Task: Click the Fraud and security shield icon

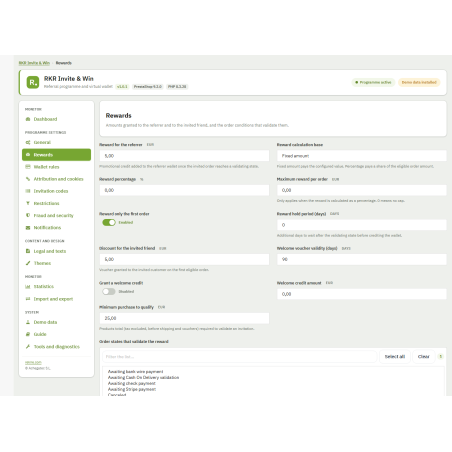Action: [x=28, y=215]
